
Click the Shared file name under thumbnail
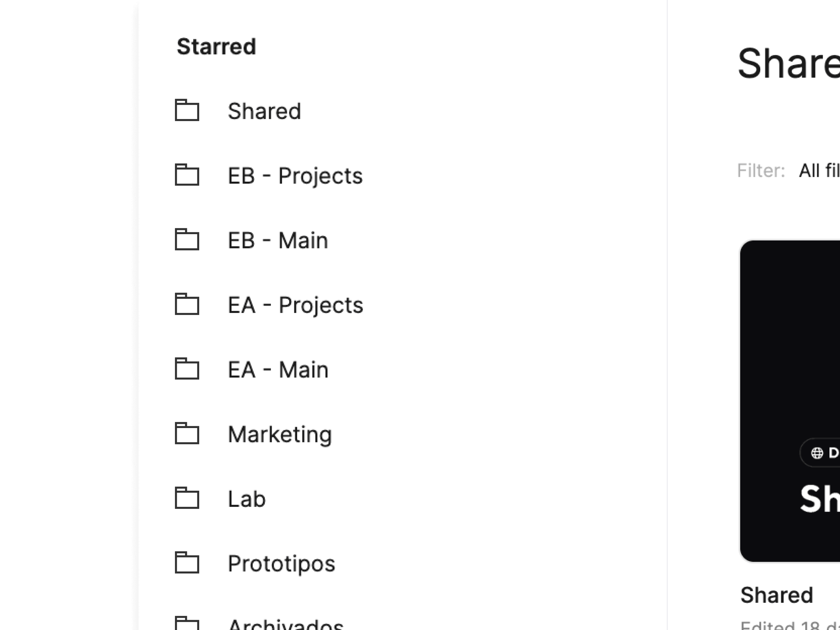pyautogui.click(x=777, y=595)
